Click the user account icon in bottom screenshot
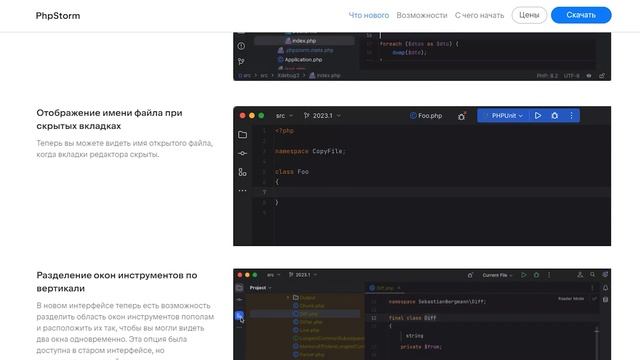 tap(580, 275)
